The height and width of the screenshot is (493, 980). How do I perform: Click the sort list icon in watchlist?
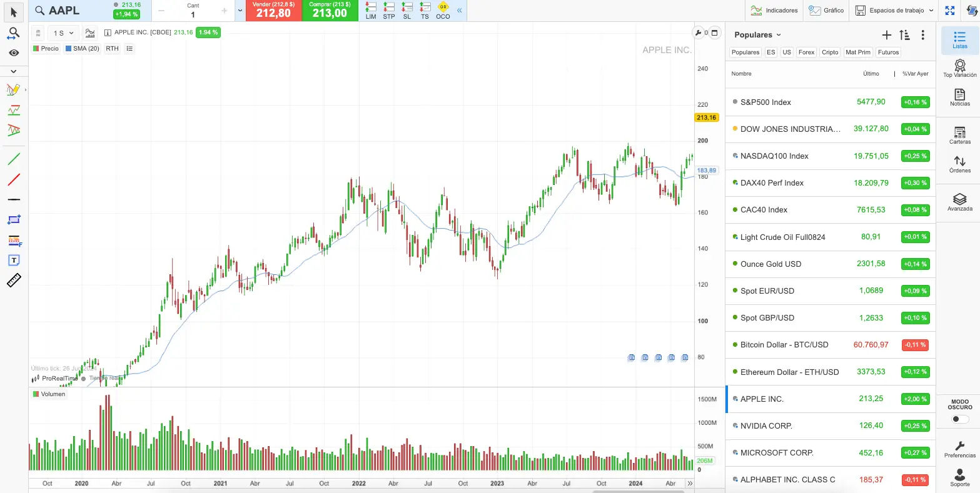(x=904, y=35)
